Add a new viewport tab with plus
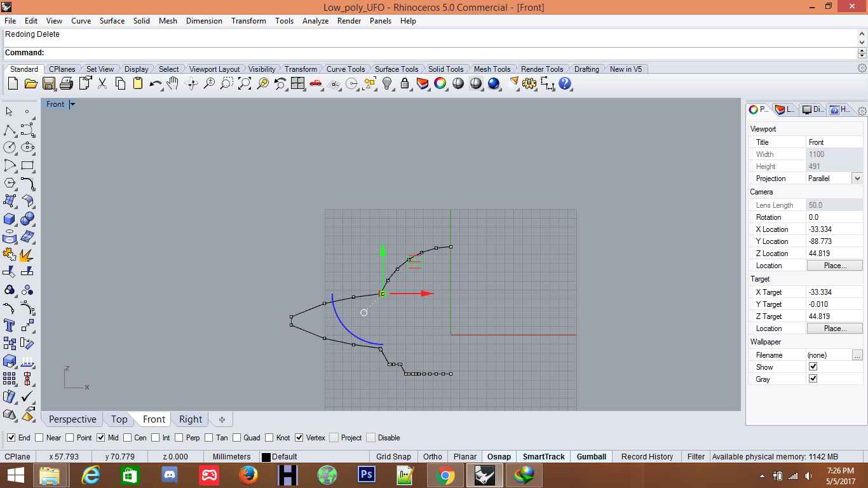868x488 pixels. [x=222, y=419]
